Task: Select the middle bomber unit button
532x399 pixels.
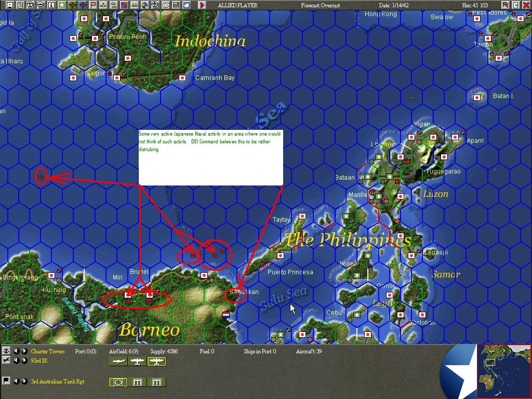Action: point(137,362)
